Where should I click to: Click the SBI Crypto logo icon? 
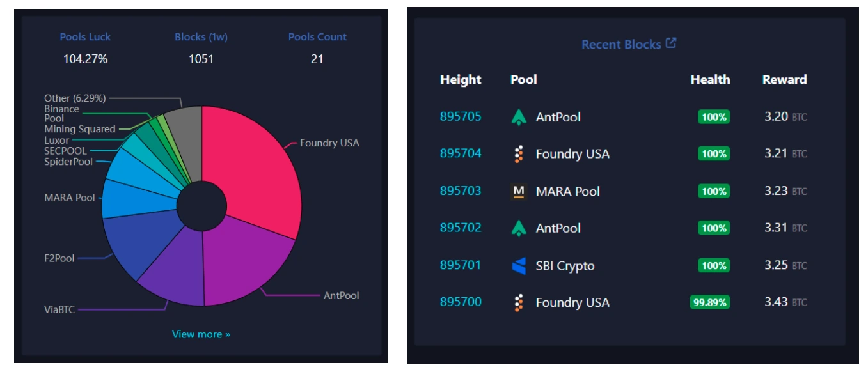coord(519,266)
